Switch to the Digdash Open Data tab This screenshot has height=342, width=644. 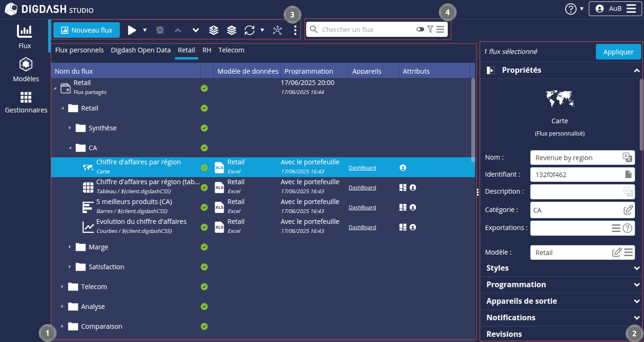point(141,50)
